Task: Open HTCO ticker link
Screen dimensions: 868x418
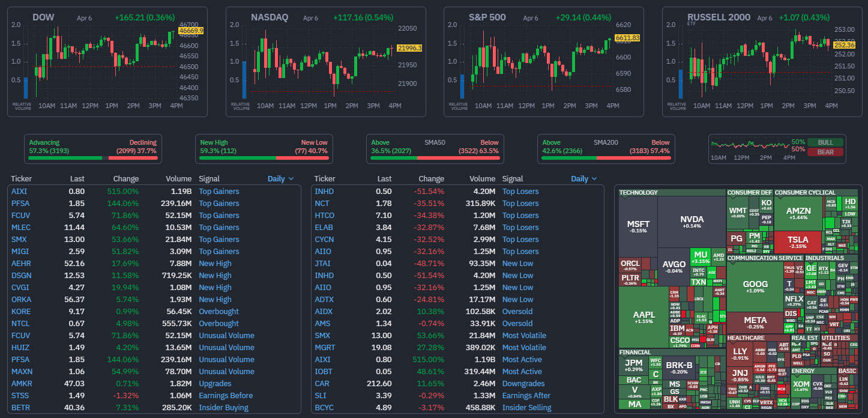Action: click(324, 215)
